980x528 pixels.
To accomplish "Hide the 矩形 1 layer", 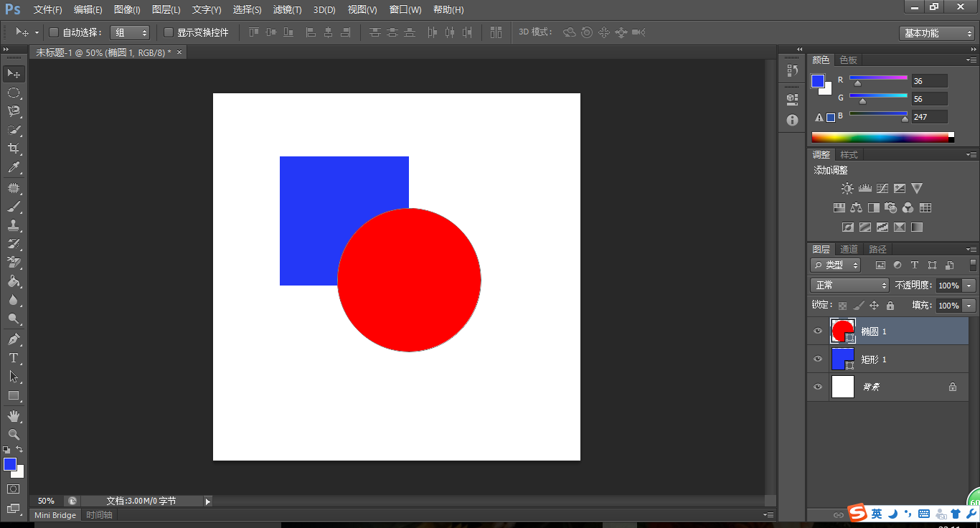I will pos(818,359).
